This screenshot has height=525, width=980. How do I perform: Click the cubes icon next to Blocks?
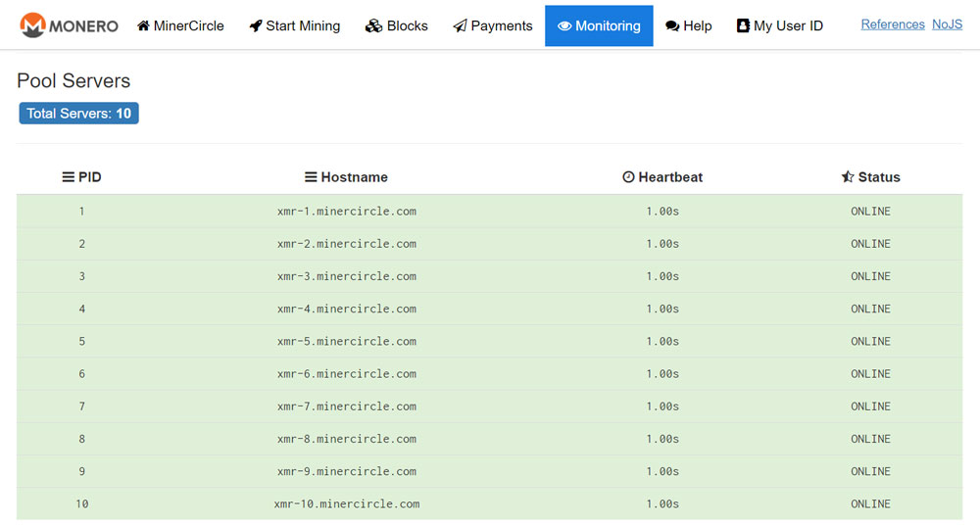373,26
